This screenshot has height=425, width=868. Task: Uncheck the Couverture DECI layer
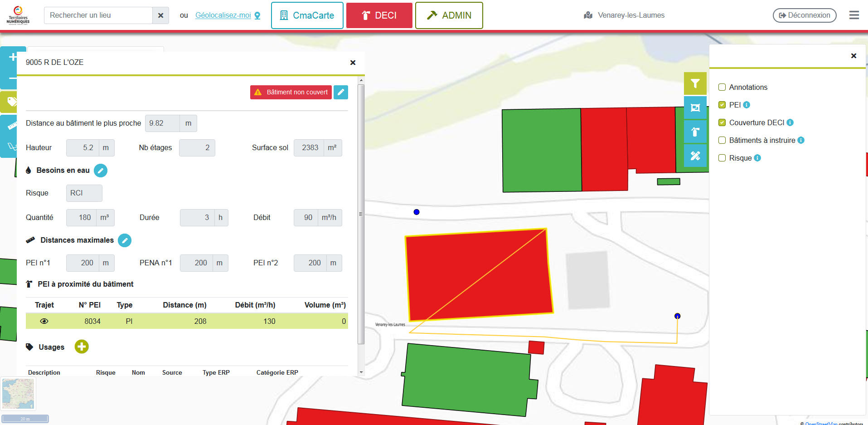[722, 122]
